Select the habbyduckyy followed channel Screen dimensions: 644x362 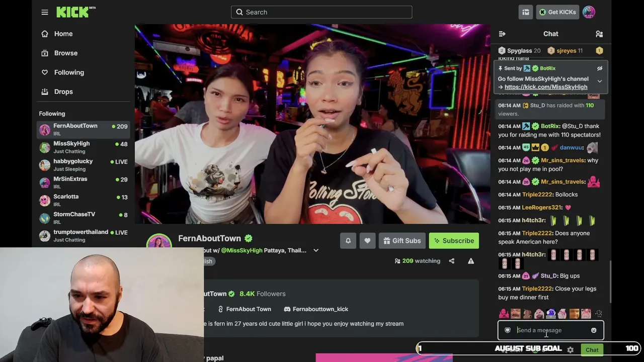click(x=84, y=164)
